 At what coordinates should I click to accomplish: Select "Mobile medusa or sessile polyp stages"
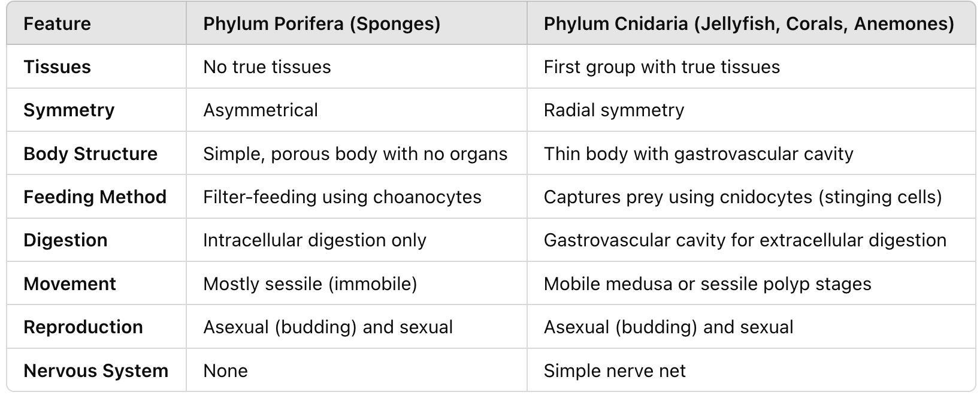click(x=707, y=284)
